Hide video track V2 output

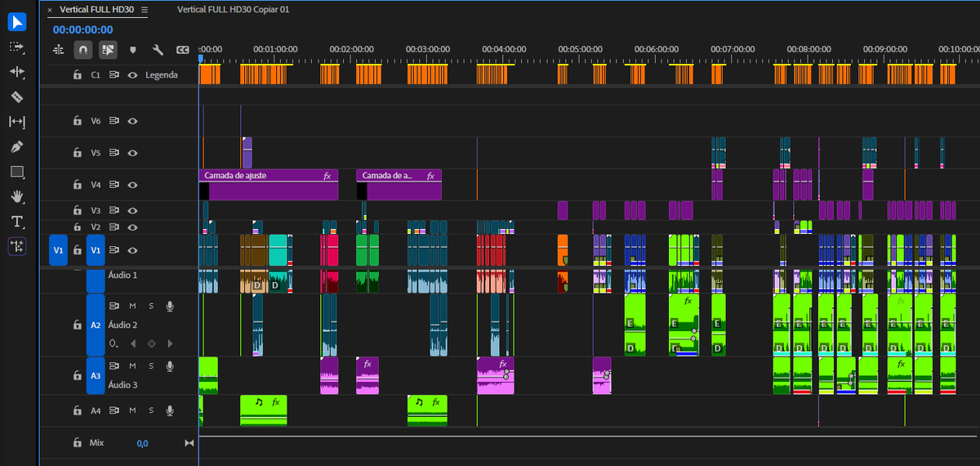[x=131, y=226]
